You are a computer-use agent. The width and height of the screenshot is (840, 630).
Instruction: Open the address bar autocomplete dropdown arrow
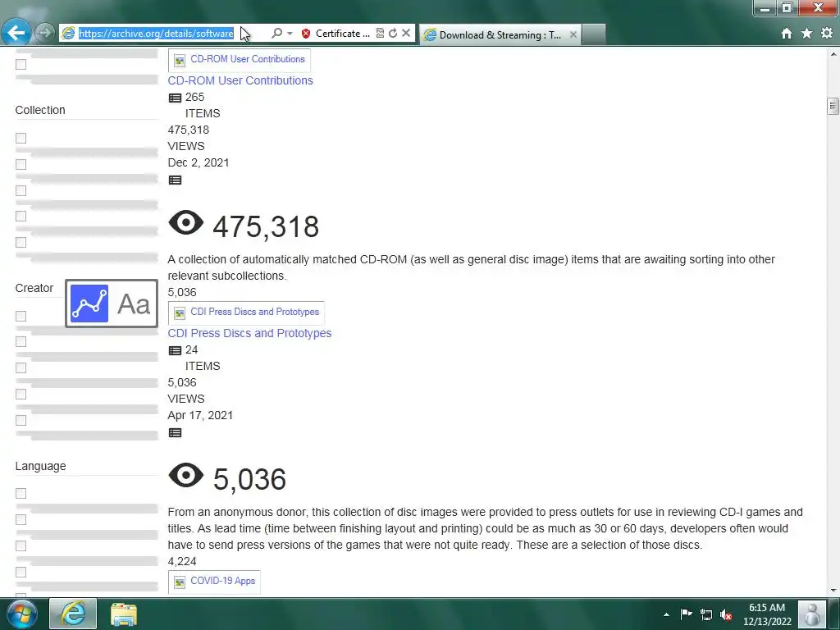coord(290,33)
